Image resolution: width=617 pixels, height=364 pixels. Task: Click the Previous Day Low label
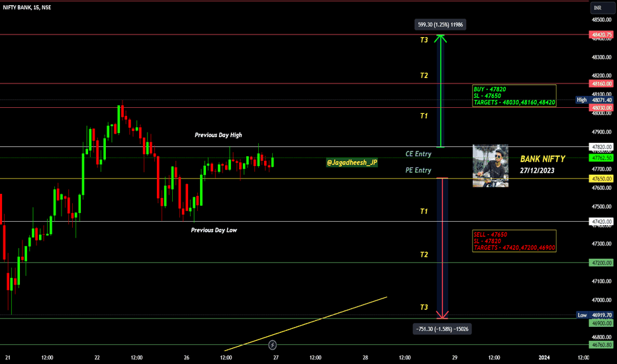pyautogui.click(x=214, y=230)
